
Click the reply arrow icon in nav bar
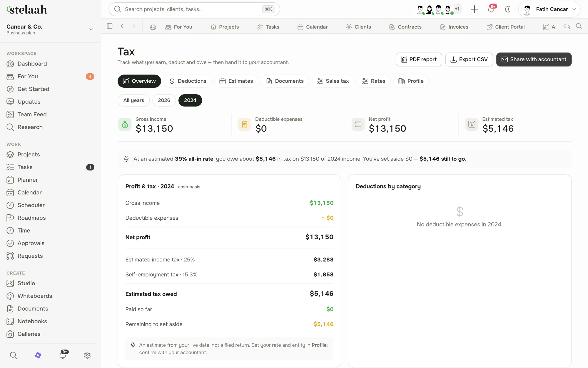point(567,26)
